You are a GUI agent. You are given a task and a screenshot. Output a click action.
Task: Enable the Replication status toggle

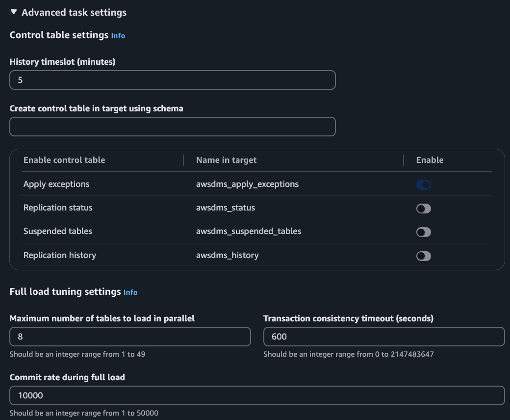coord(424,209)
